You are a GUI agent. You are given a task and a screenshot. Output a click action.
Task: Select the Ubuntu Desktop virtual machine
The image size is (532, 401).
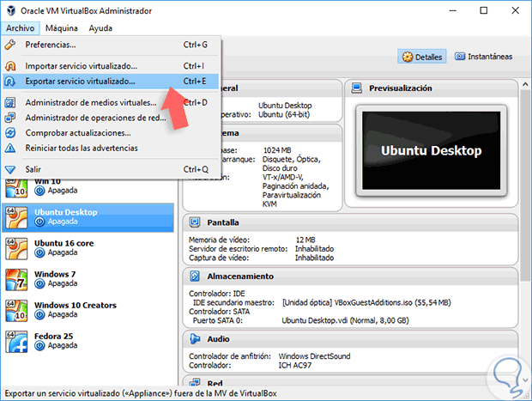point(88,217)
